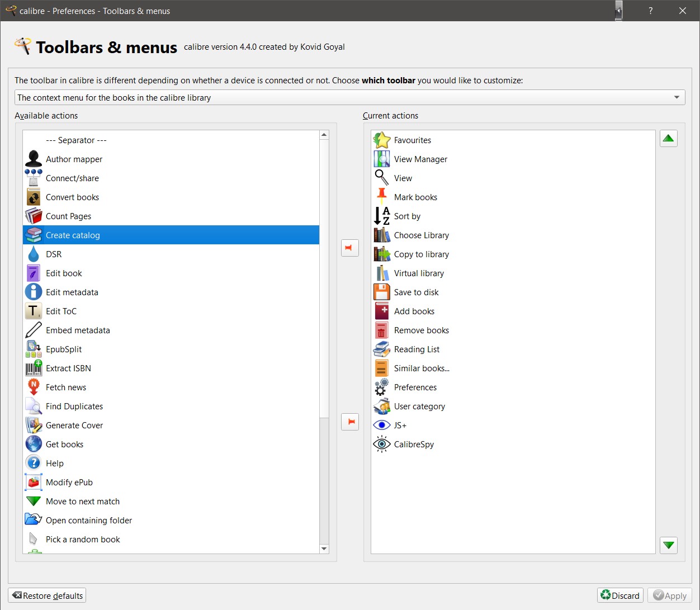Select the Sort by A-Z icon
This screenshot has height=610, width=700.
[x=382, y=216]
